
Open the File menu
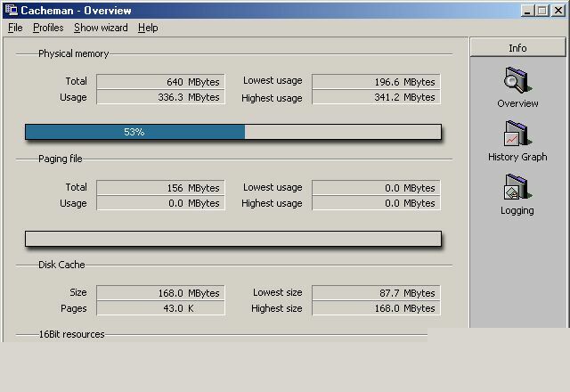[15, 28]
